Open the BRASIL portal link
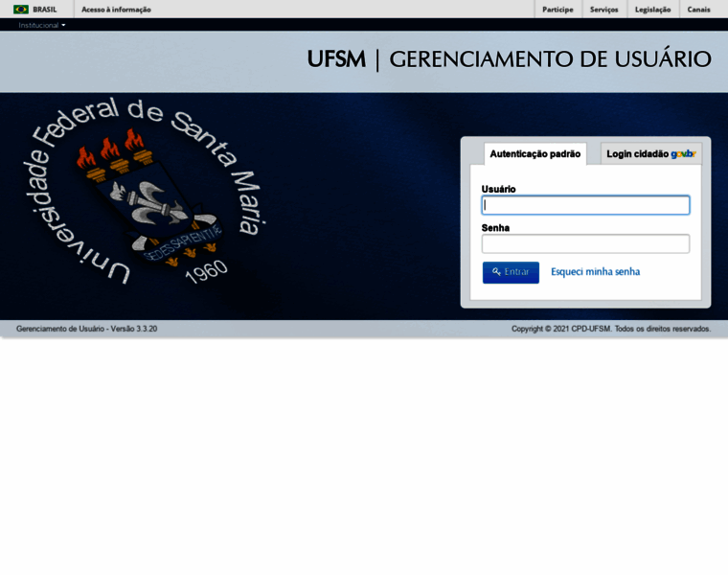The image size is (728, 575). click(x=45, y=10)
